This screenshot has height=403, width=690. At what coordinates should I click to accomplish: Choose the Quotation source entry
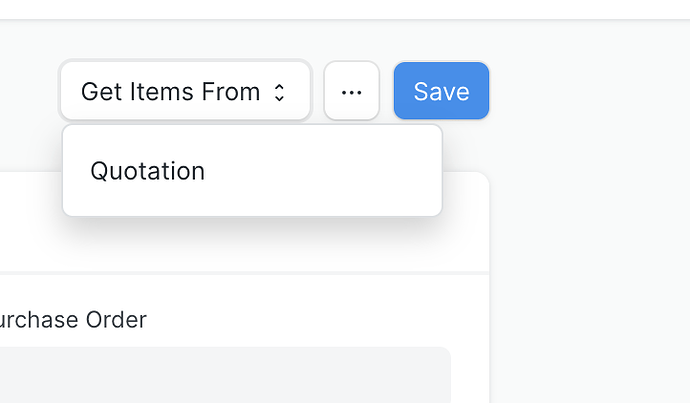148,171
